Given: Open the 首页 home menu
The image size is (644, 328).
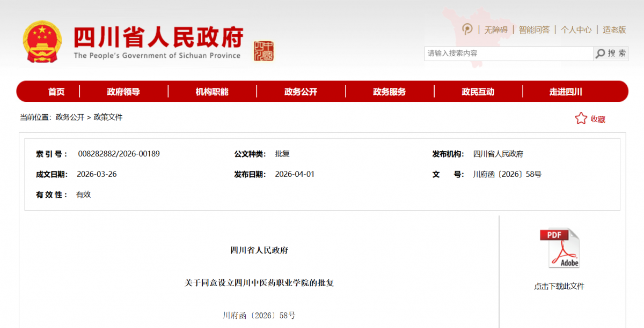Looking at the screenshot, I should click(x=56, y=92).
